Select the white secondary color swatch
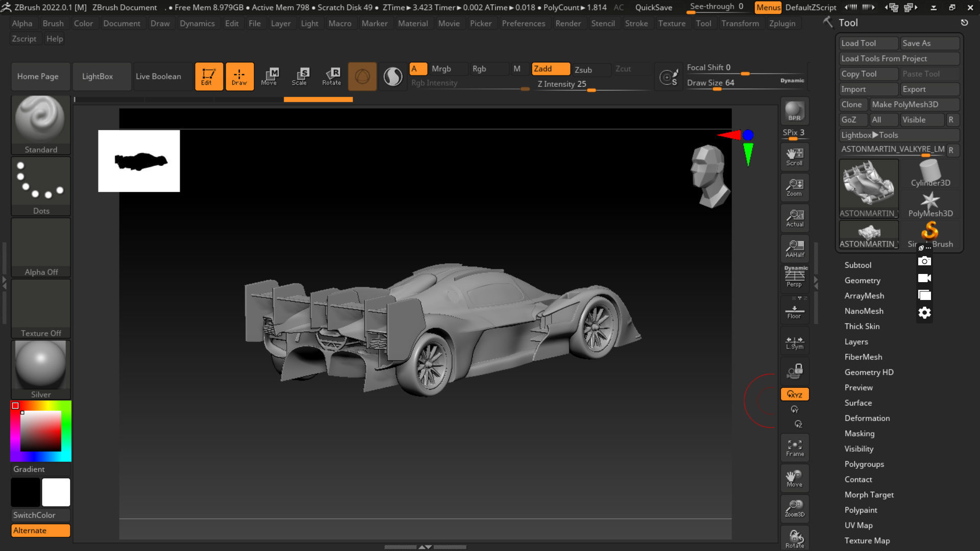The height and width of the screenshot is (551, 980). click(56, 492)
